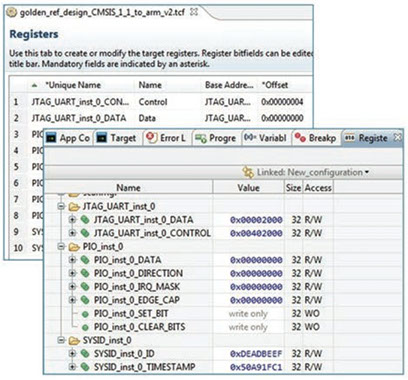Select the Control name cell in Registers table
Image resolution: width=408 pixels, height=380 pixels.
[x=153, y=102]
